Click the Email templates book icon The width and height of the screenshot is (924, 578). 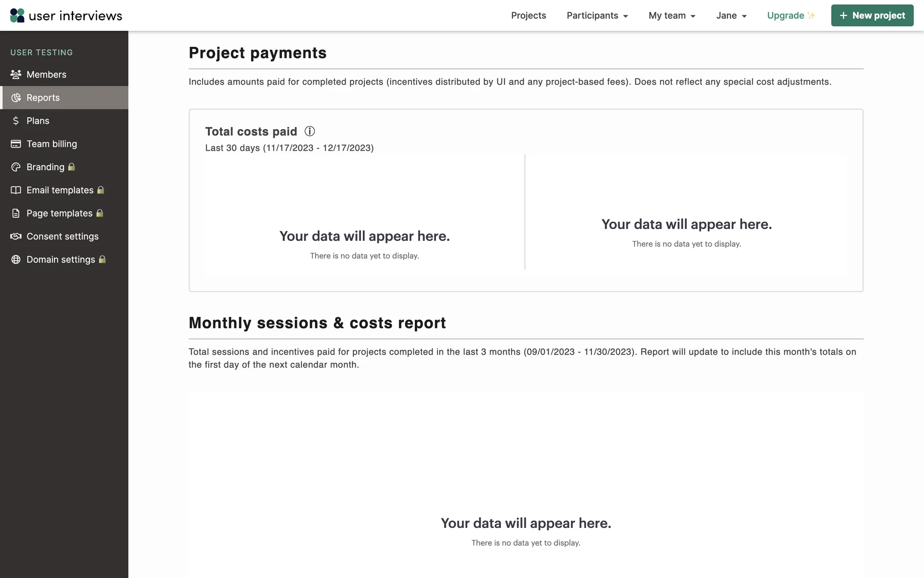16,190
